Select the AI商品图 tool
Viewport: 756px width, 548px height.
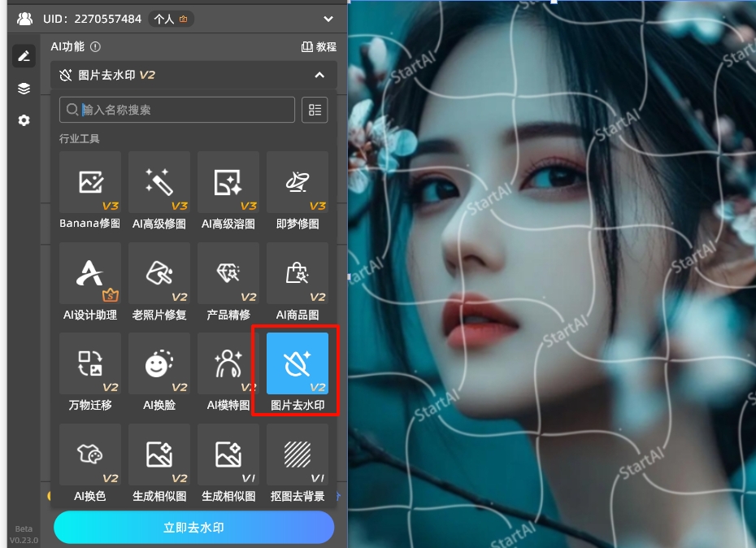coord(298,274)
